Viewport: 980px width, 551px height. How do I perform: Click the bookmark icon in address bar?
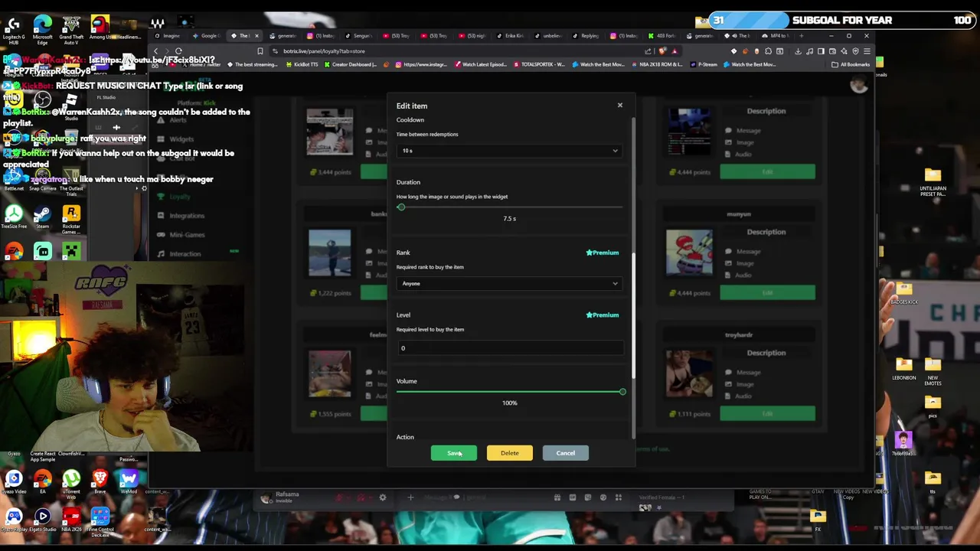(260, 51)
